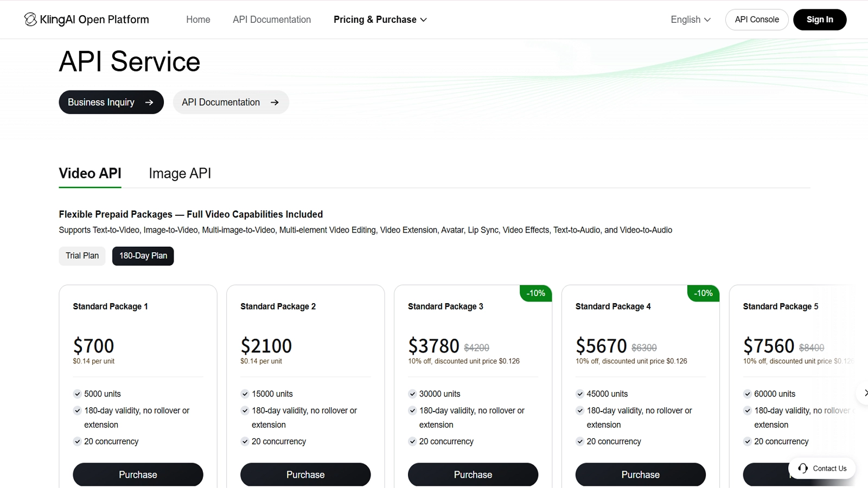Click checkmark icon beside 30000 units
Image resolution: width=868 pixels, height=488 pixels.
click(x=412, y=394)
